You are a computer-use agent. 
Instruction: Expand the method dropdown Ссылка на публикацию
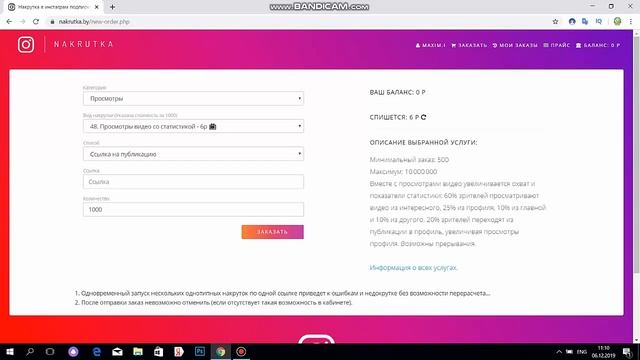[193, 154]
